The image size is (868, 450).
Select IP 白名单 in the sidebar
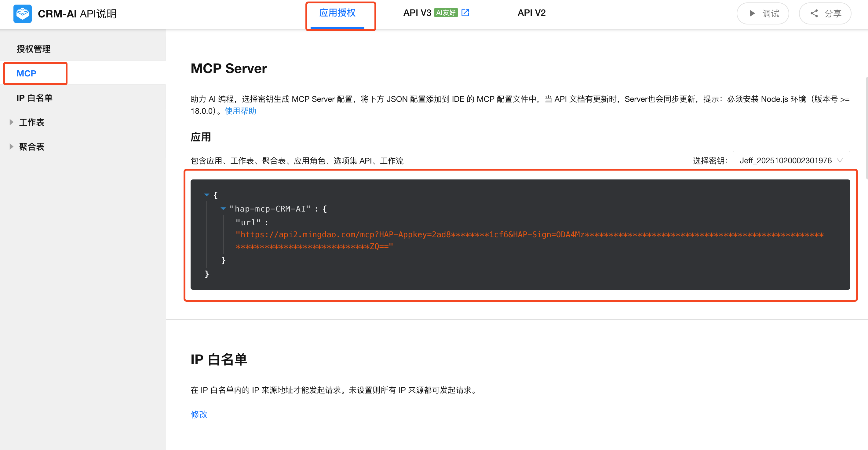(35, 98)
